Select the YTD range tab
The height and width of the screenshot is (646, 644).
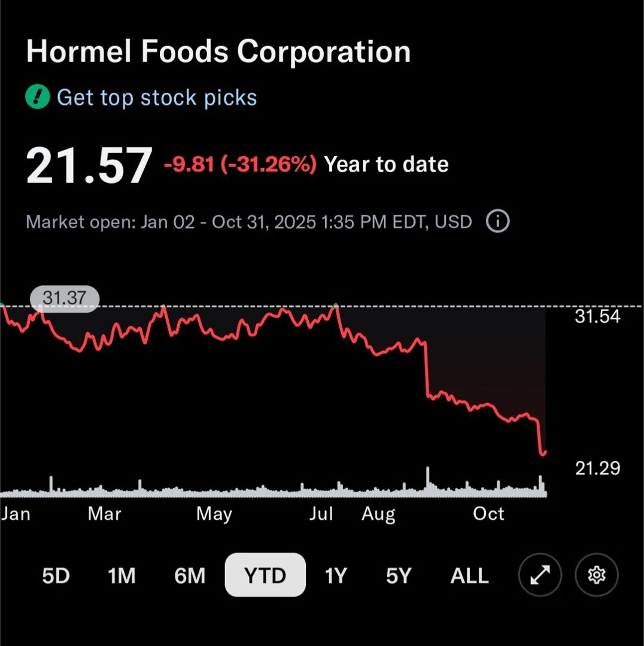click(265, 575)
